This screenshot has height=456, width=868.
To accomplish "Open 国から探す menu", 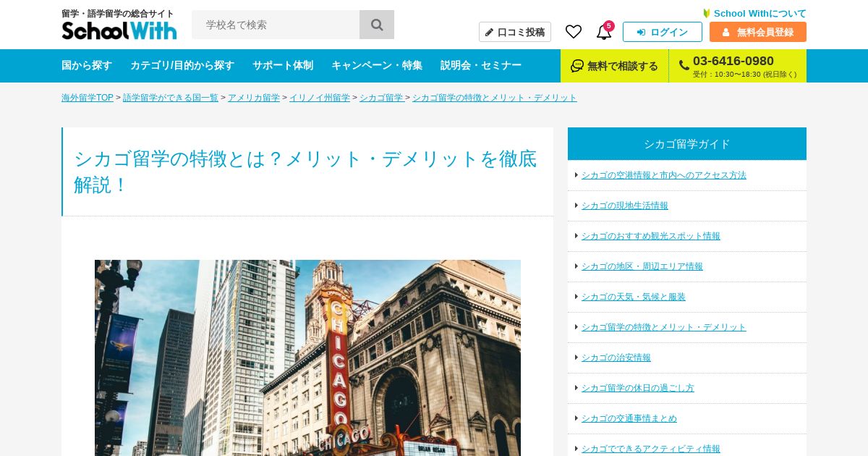I will 87,65.
